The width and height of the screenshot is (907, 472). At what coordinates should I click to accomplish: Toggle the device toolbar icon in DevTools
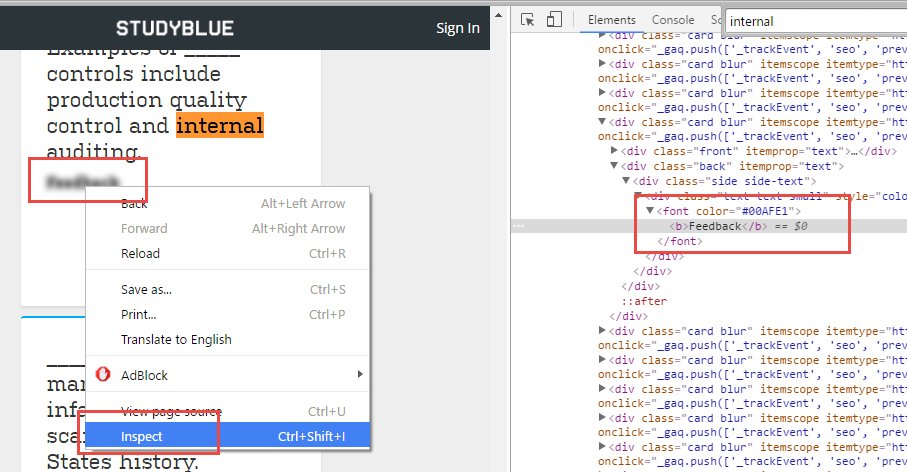(554, 20)
